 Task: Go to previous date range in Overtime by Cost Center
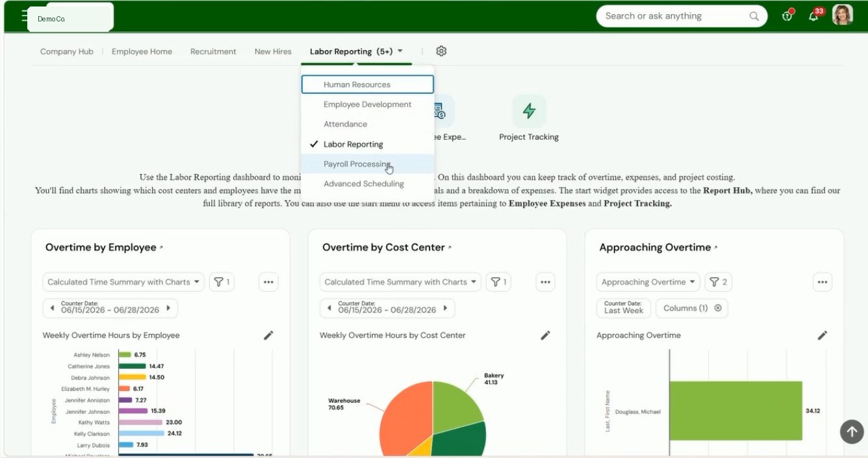point(329,308)
